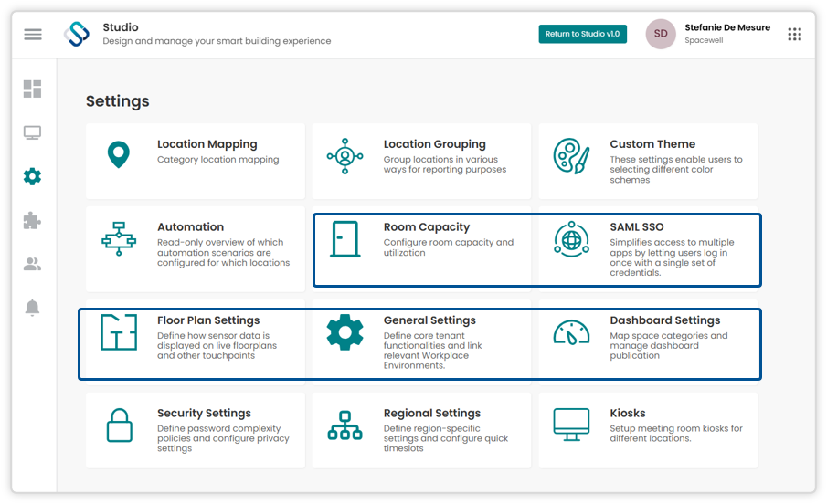Click the Studio header title
The height and width of the screenshot is (504, 827).
[x=121, y=26]
